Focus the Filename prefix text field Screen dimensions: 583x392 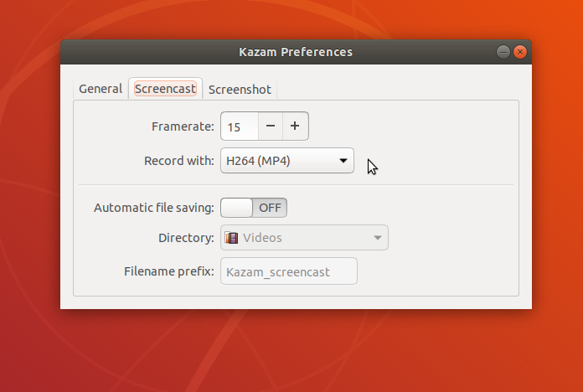tap(289, 271)
